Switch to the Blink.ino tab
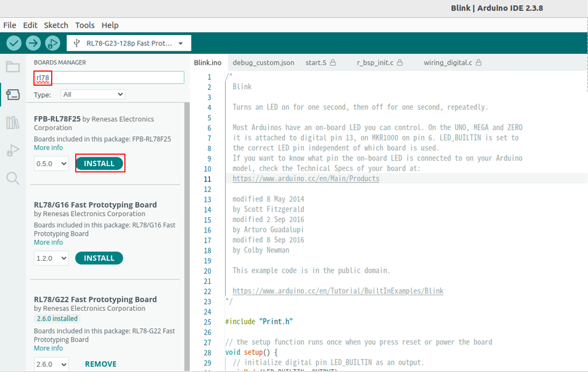This screenshot has width=588, height=372. point(207,62)
